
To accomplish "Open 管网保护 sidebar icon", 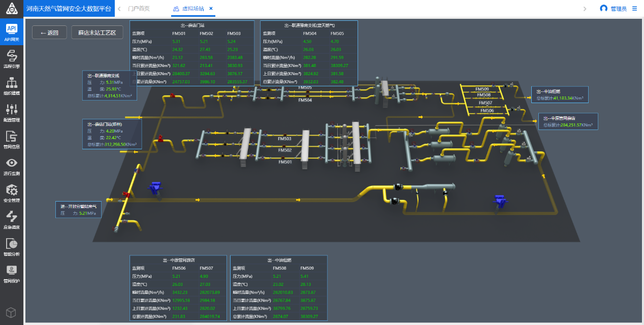I will click(11, 274).
